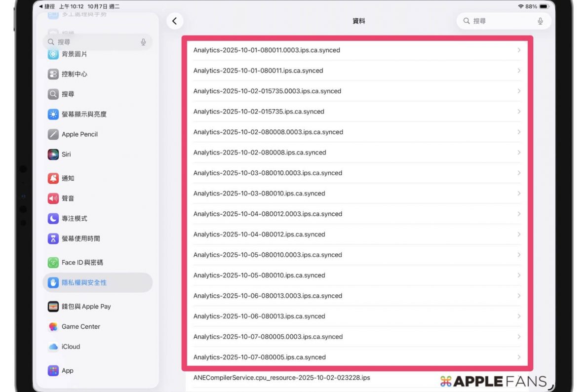The height and width of the screenshot is (392, 588).
Task: Open ANECompilerService.cpu_resource-2025-10-02-023228.ips file
Action: pos(281,378)
